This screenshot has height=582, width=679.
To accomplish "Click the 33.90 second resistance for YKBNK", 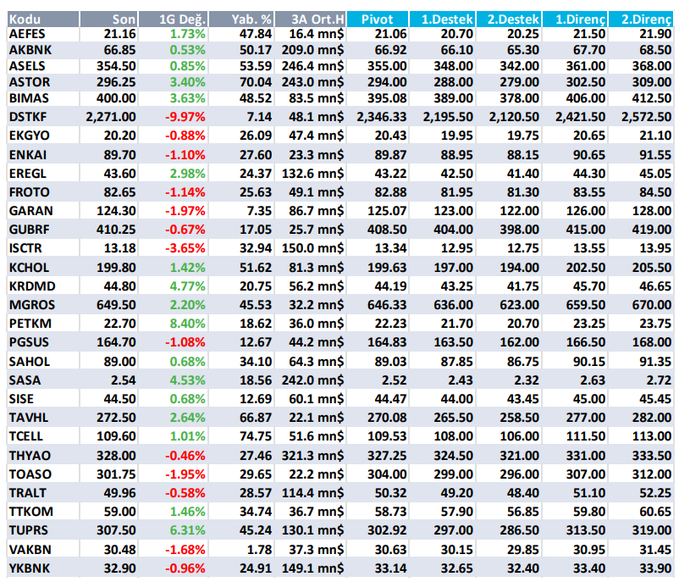I will pyautogui.click(x=655, y=568).
